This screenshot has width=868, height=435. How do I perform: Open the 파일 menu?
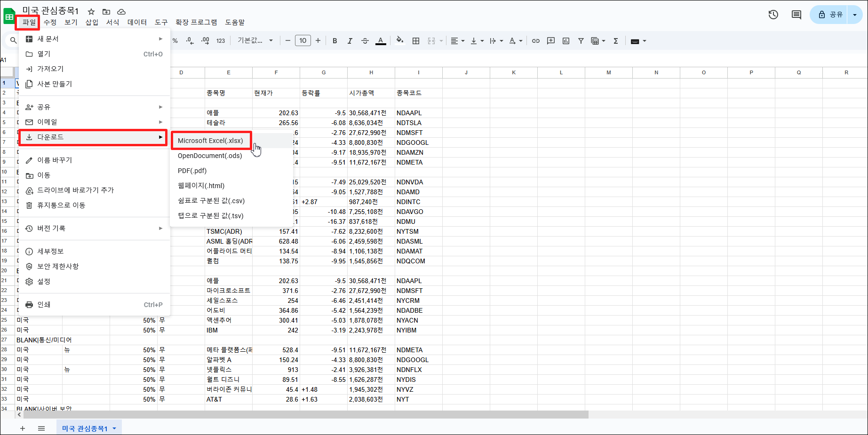click(x=29, y=22)
